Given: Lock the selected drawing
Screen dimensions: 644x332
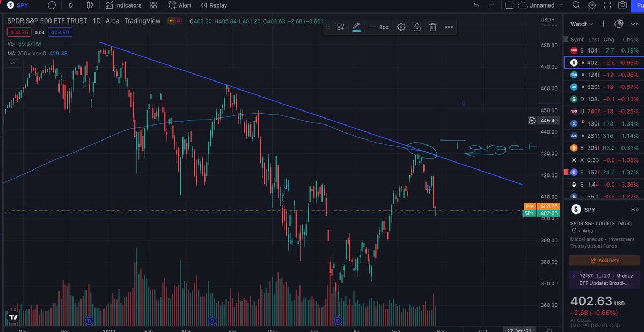Looking at the screenshot, I should coord(417,27).
